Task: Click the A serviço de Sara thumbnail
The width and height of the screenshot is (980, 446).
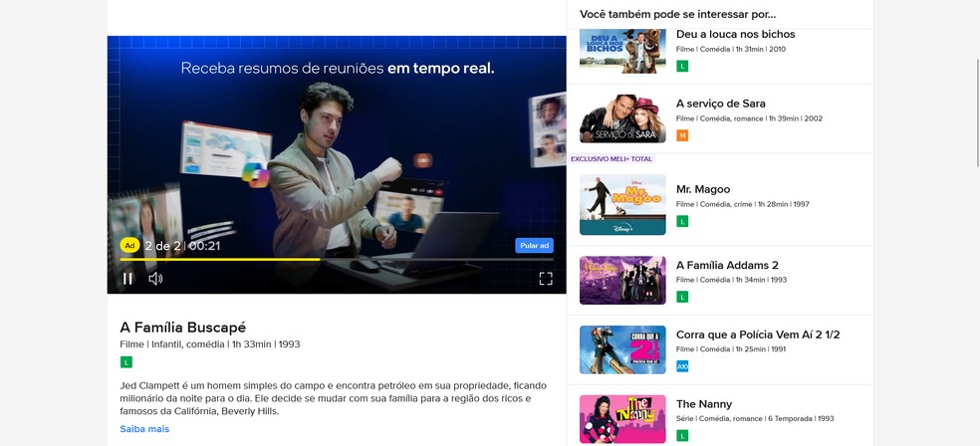Action: [622, 118]
